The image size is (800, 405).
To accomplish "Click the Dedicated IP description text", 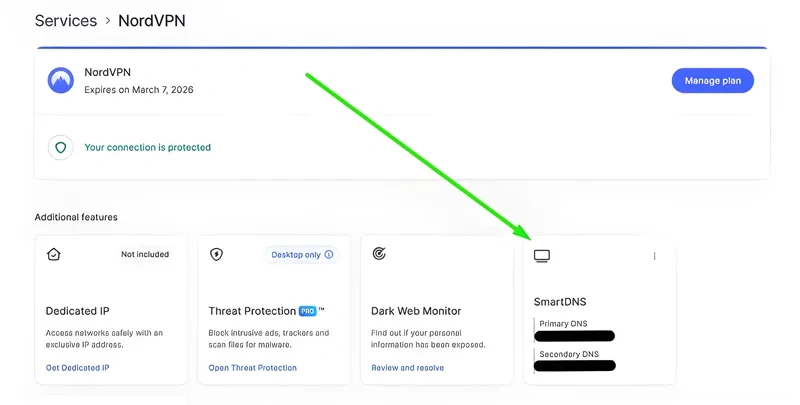I will click(x=104, y=339).
